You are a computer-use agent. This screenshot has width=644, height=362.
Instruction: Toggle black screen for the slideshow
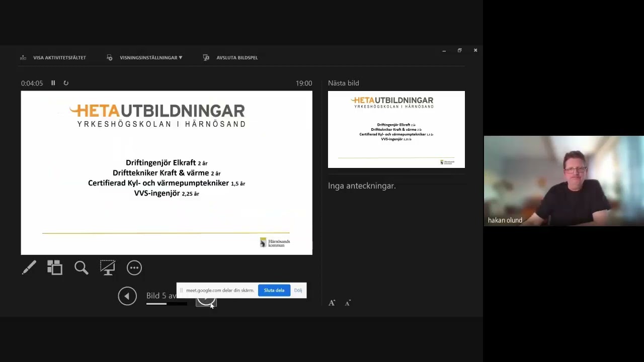108,267
